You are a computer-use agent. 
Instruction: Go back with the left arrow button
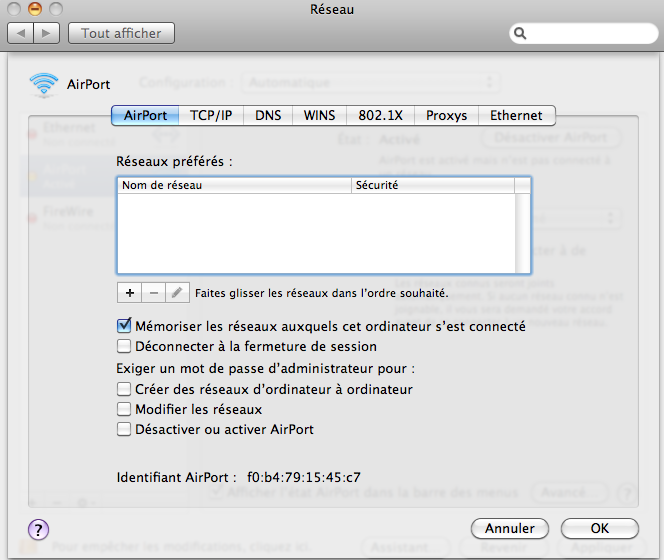click(x=21, y=33)
